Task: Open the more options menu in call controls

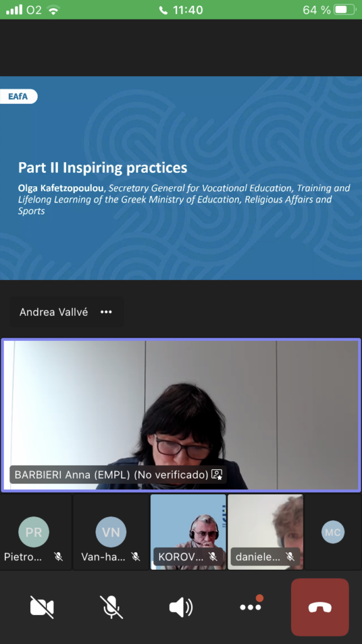Action: (x=251, y=606)
